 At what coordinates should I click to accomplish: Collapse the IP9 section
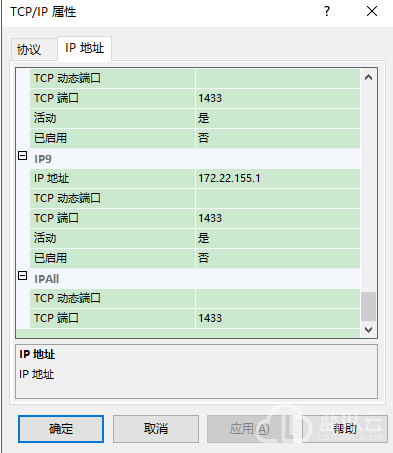click(x=22, y=156)
